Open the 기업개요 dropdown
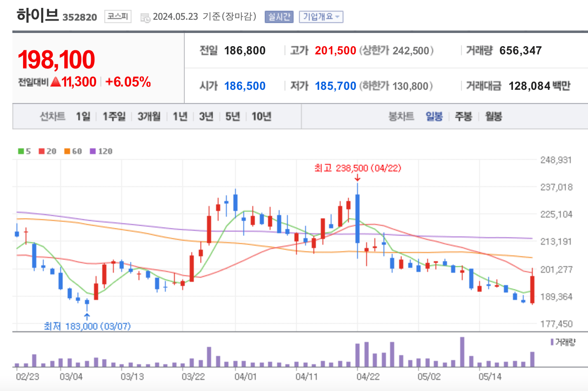Viewport: 588px width, 391px height. coord(321,17)
